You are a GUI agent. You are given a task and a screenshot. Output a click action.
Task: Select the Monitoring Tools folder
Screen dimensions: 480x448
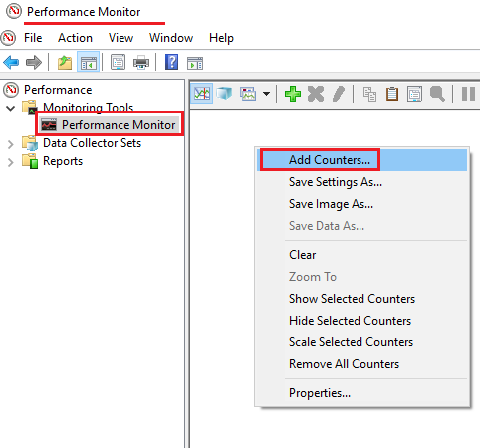[89, 108]
